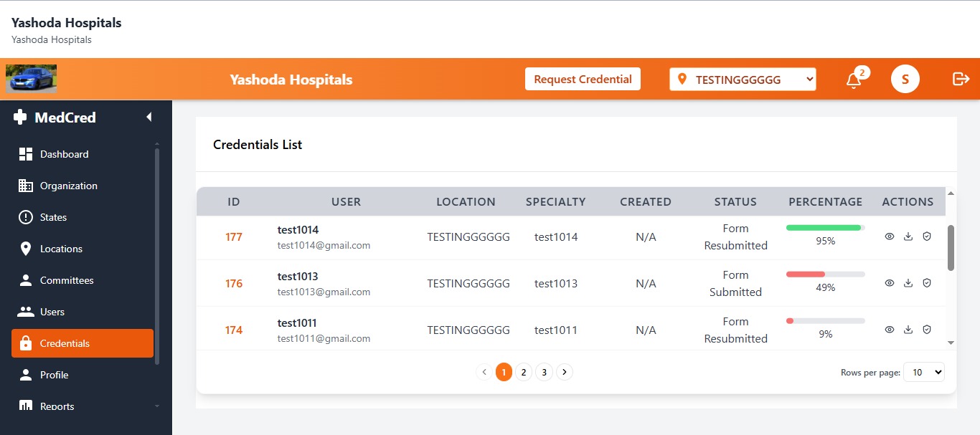This screenshot has width=980, height=435.
Task: View credential 174 via eye icon
Action: tap(890, 330)
